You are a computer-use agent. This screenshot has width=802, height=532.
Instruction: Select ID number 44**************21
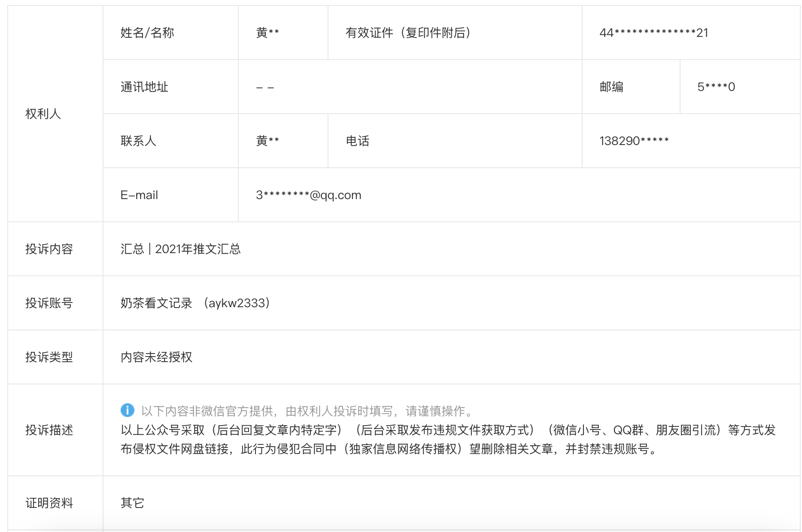coord(654,33)
